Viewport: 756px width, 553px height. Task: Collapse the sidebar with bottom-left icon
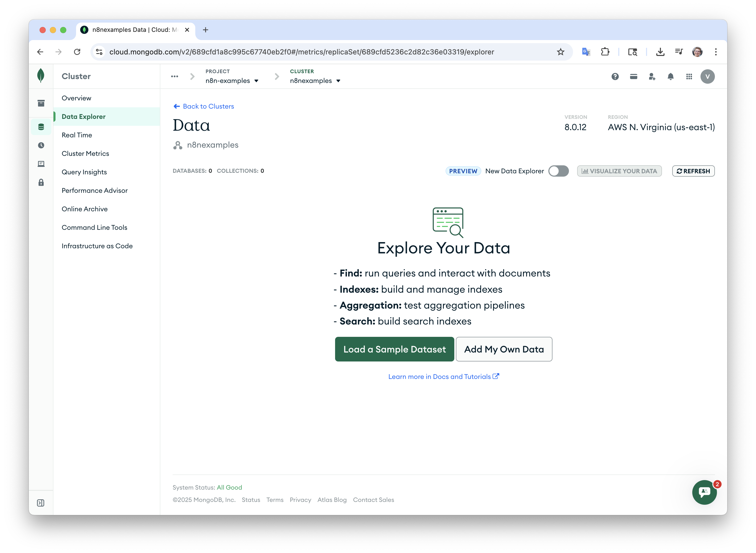point(41,503)
